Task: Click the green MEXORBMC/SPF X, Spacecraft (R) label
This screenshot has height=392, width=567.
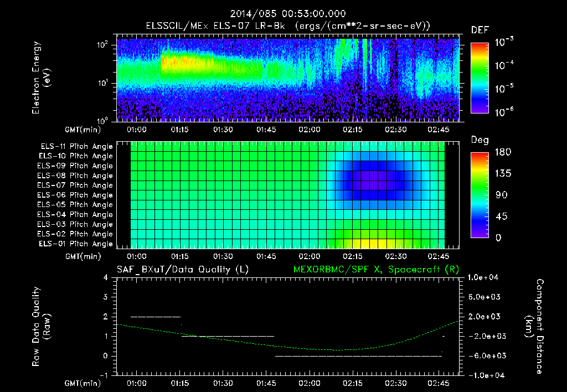Action: (376, 270)
